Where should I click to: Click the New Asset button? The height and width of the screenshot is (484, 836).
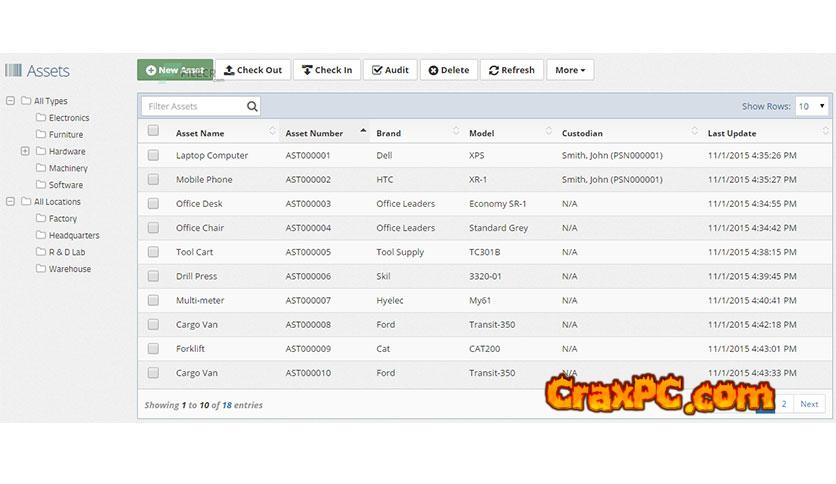coord(175,70)
